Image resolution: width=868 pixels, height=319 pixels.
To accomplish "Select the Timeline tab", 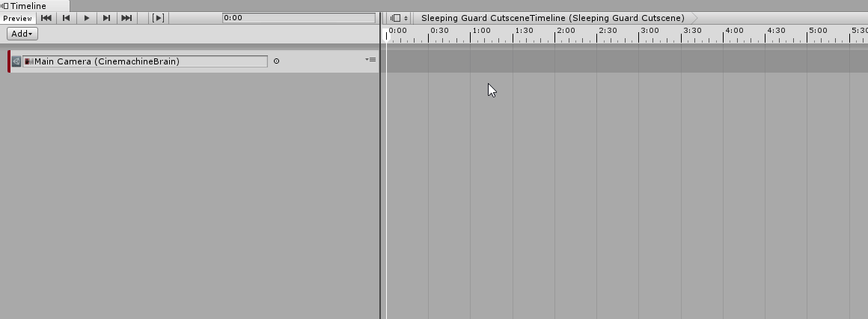I will (x=28, y=5).
